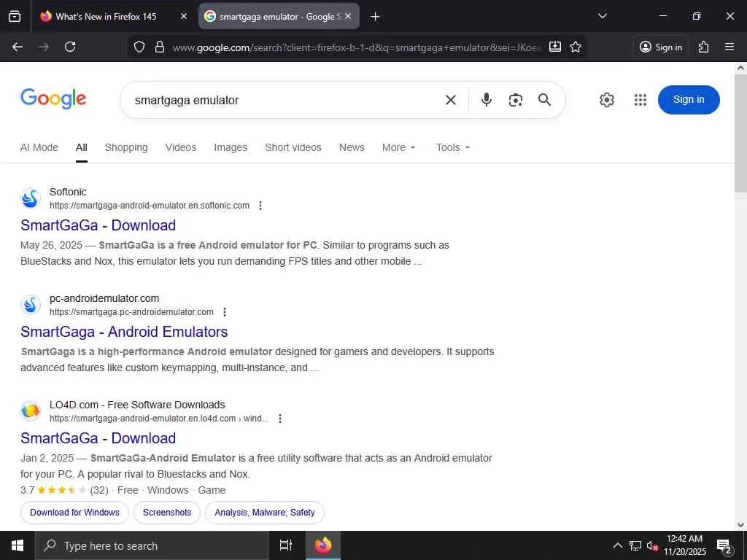Click Screenshots chip under LO4D result
The image size is (747, 560).
[167, 513]
